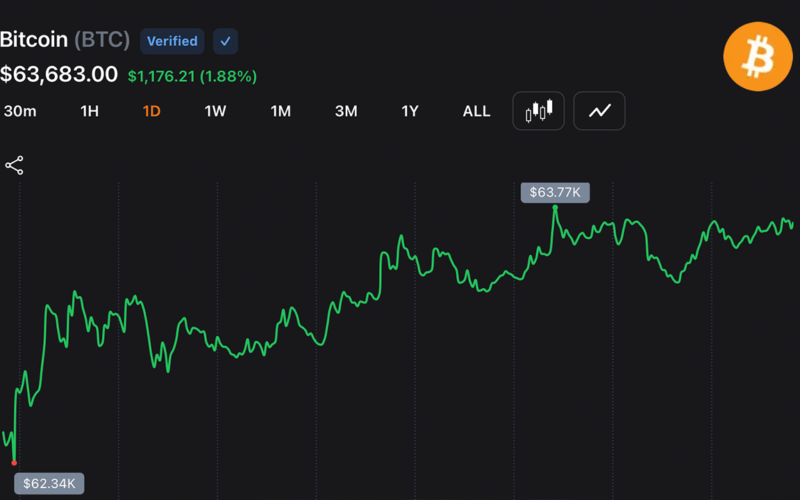800x500 pixels.
Task: Click the blue checkmark badge
Action: coord(226,41)
